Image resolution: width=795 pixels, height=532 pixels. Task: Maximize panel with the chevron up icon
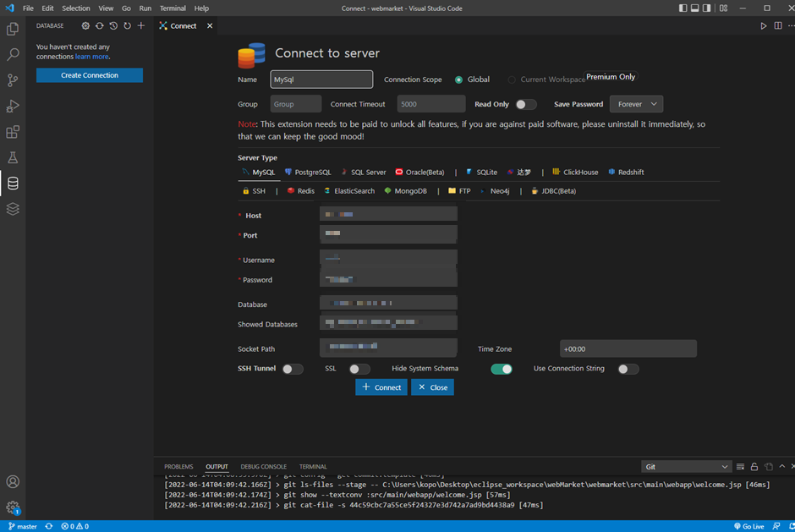(781, 467)
